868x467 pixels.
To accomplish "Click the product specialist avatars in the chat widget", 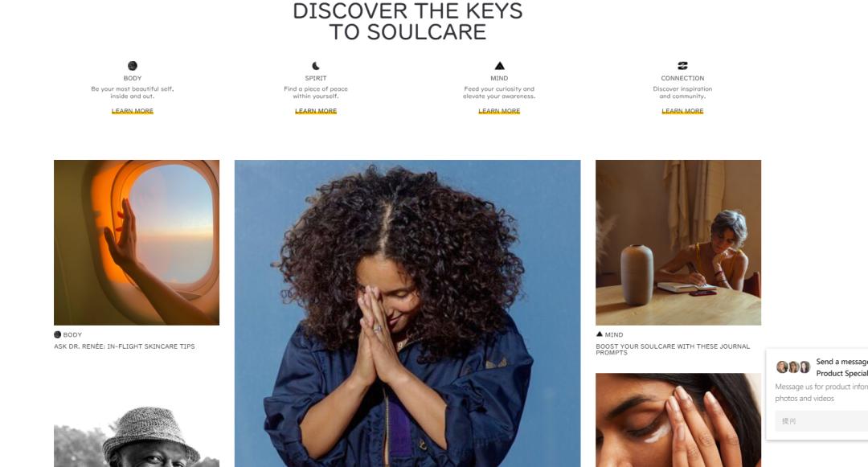I will [x=792, y=367].
